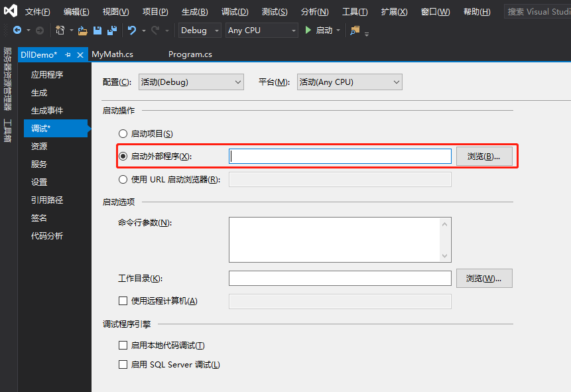The image size is (571, 392).
Task: Open the 项目 menu
Action: pyautogui.click(x=155, y=12)
